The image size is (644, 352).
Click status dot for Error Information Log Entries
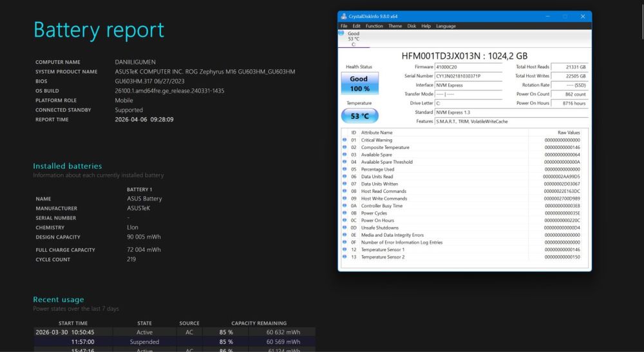click(345, 242)
